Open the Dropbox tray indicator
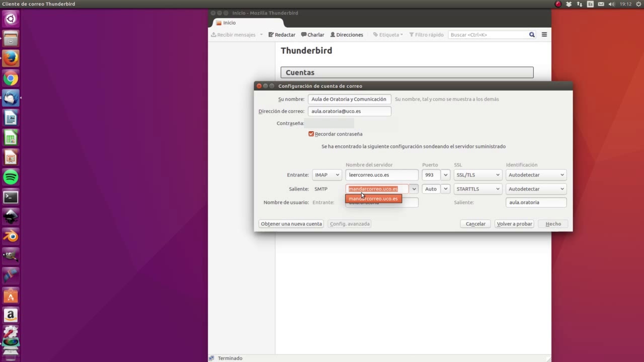644x362 pixels. (569, 4)
